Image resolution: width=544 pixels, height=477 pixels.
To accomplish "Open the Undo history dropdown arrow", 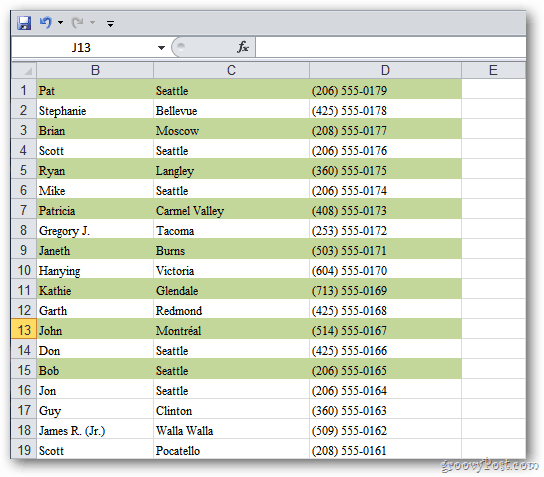I will tap(60, 23).
